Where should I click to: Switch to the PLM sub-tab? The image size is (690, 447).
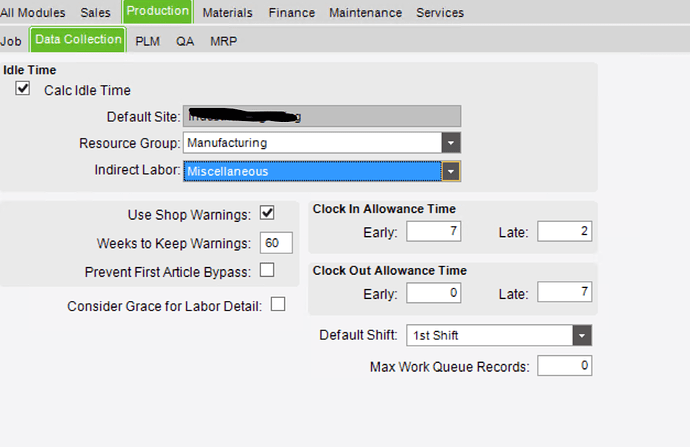point(147,41)
